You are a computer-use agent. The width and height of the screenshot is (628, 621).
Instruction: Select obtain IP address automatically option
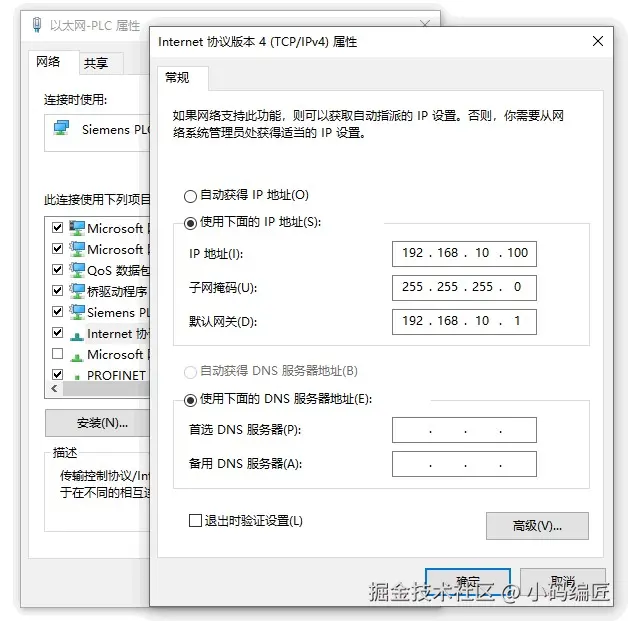coord(190,196)
